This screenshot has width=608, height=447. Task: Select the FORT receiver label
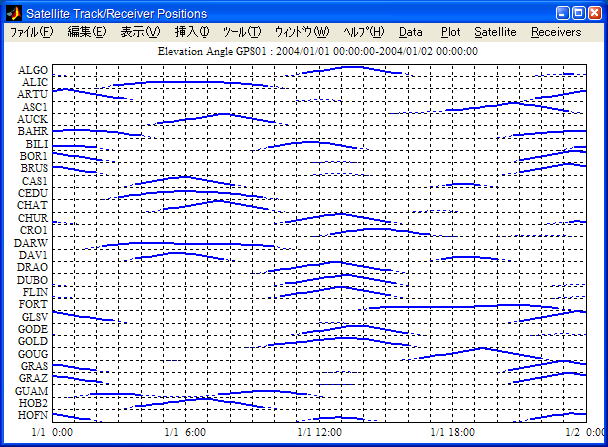[32, 304]
